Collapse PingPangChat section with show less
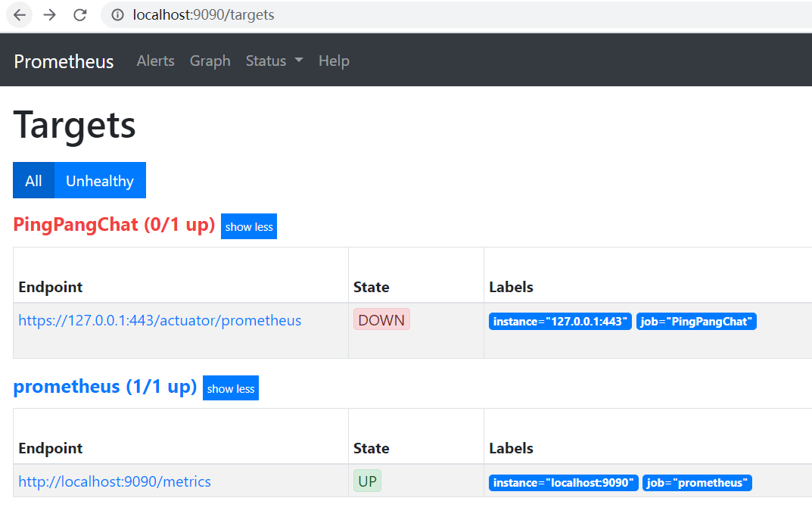The height and width of the screenshot is (523, 812). pyautogui.click(x=249, y=226)
